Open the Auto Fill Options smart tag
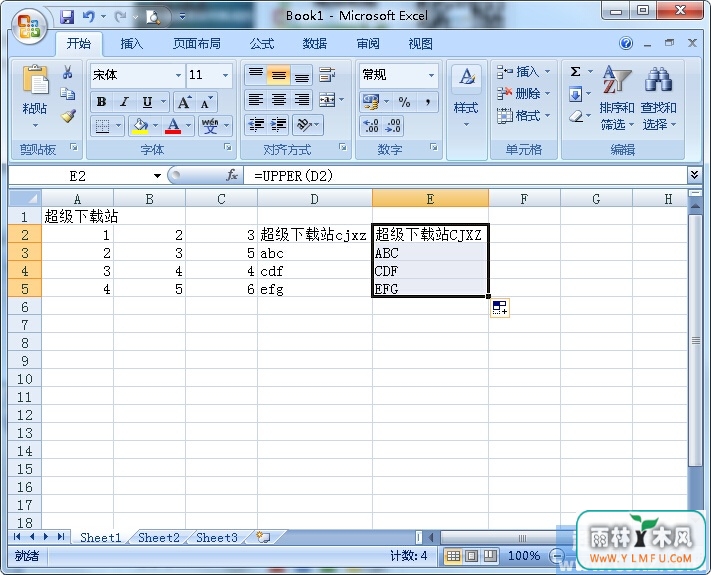 coord(500,308)
